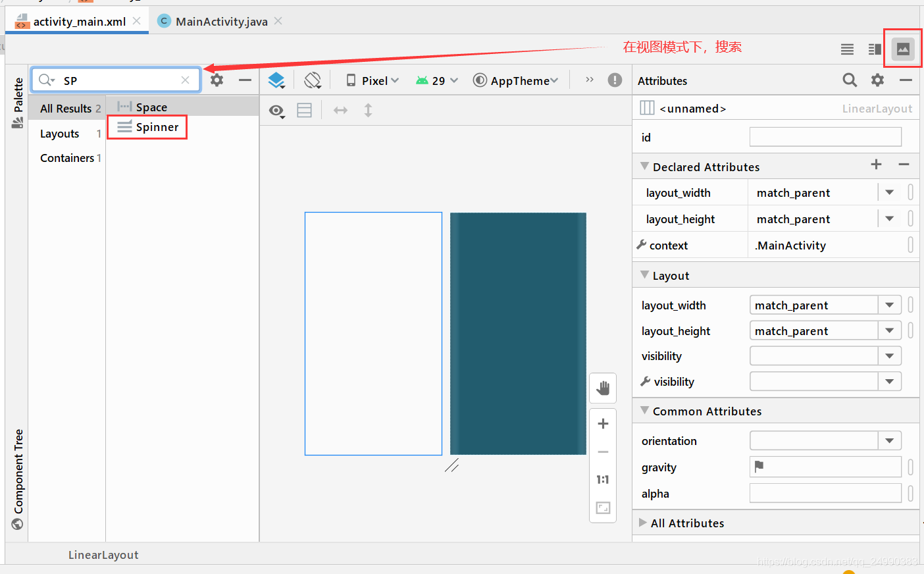Click the gravity flag field
This screenshot has width=924, height=574.
pyautogui.click(x=825, y=467)
